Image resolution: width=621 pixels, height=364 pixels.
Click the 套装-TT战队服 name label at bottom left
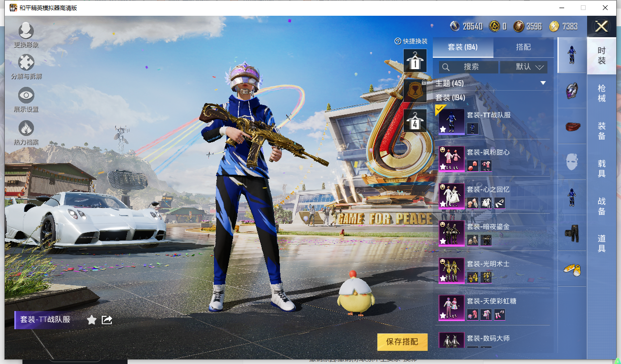click(x=45, y=320)
